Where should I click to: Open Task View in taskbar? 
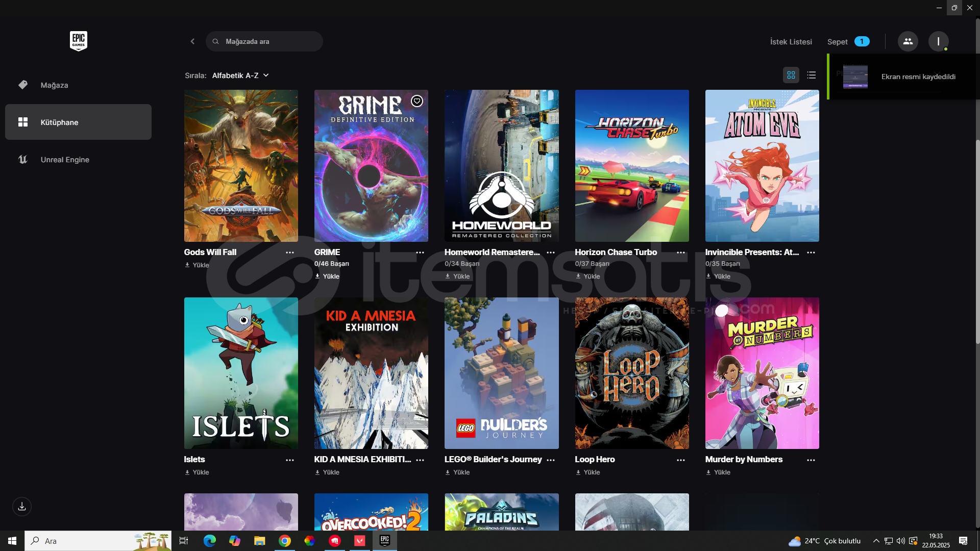click(184, 541)
